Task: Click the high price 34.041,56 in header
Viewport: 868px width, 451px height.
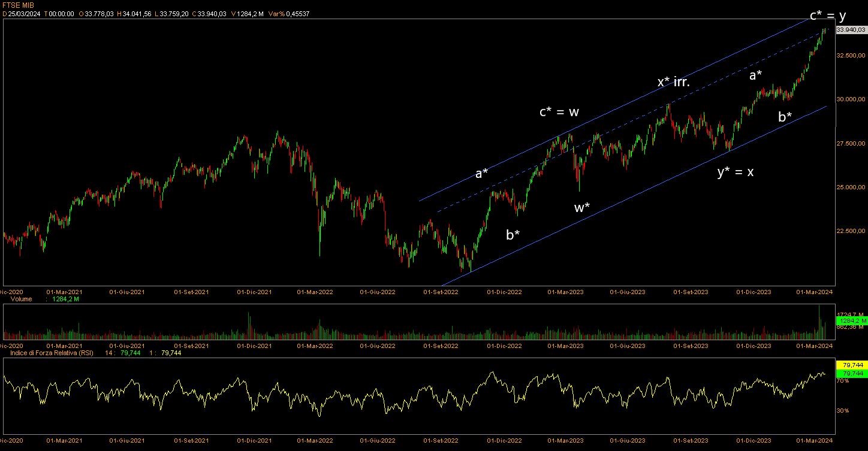Action: click(x=136, y=13)
